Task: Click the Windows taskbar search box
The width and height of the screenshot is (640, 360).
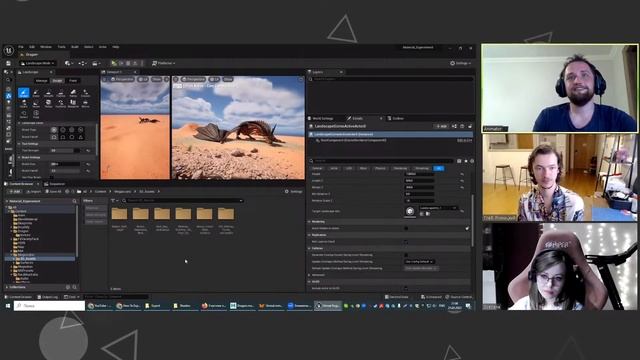Action: [x=49, y=306]
